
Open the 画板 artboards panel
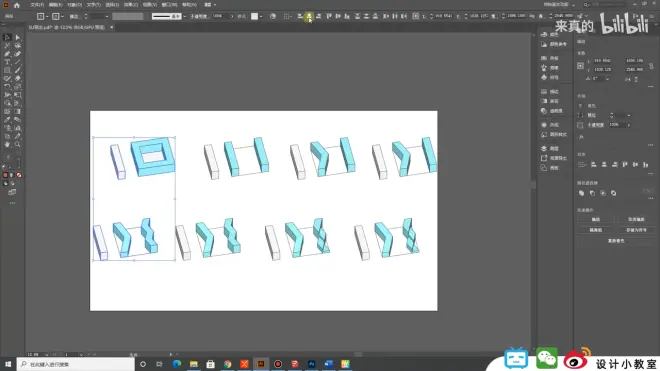point(550,168)
